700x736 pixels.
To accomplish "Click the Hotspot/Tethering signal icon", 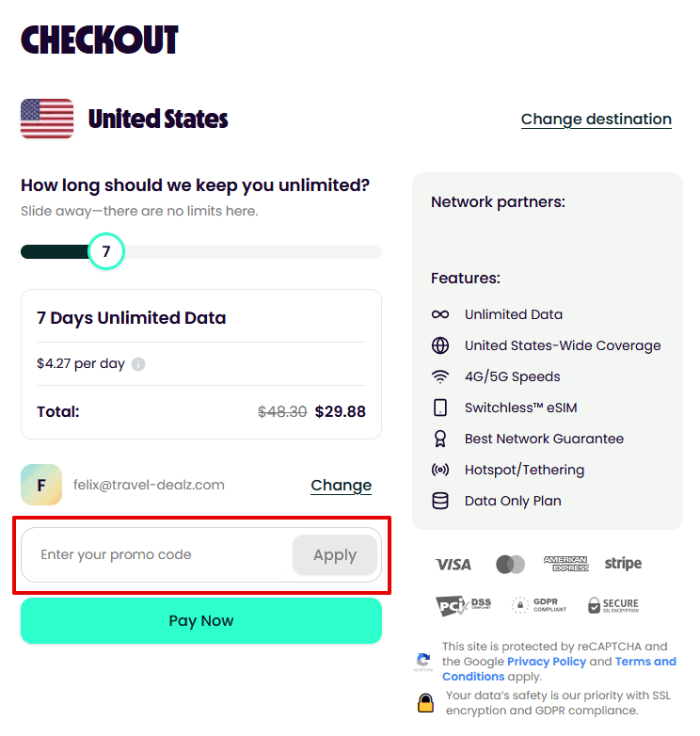I will [439, 470].
